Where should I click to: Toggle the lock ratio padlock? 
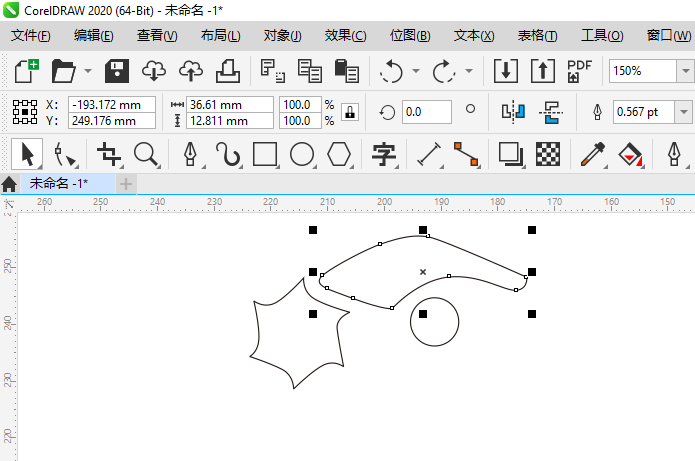(350, 112)
